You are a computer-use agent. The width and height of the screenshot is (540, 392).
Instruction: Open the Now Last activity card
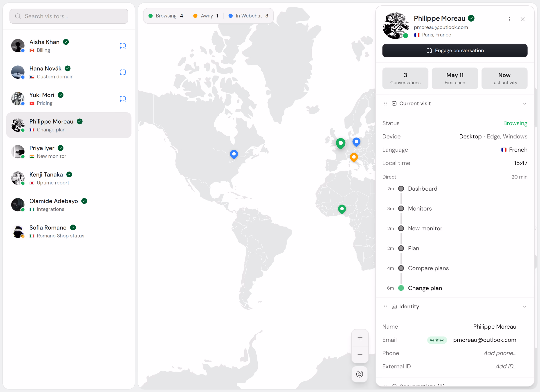(x=504, y=78)
